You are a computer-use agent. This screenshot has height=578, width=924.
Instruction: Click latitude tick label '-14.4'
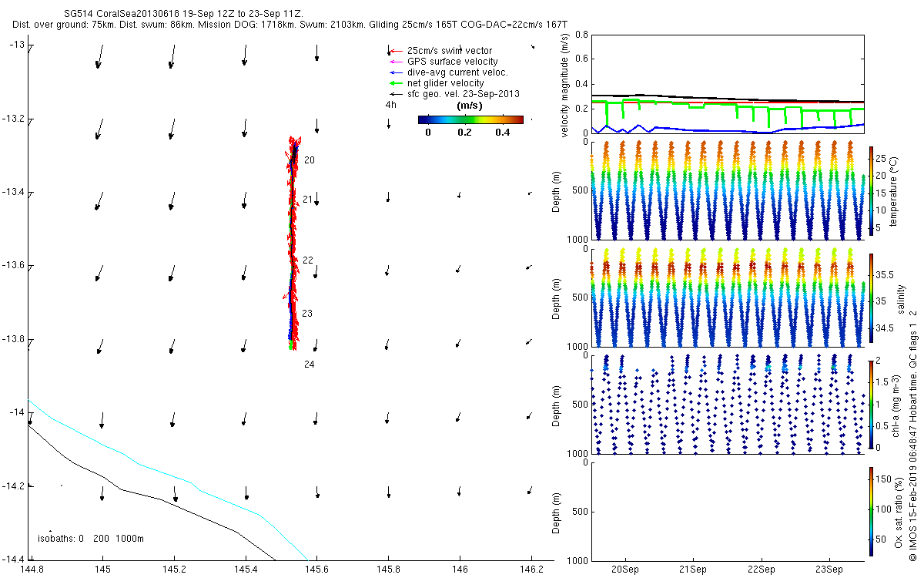click(x=15, y=559)
